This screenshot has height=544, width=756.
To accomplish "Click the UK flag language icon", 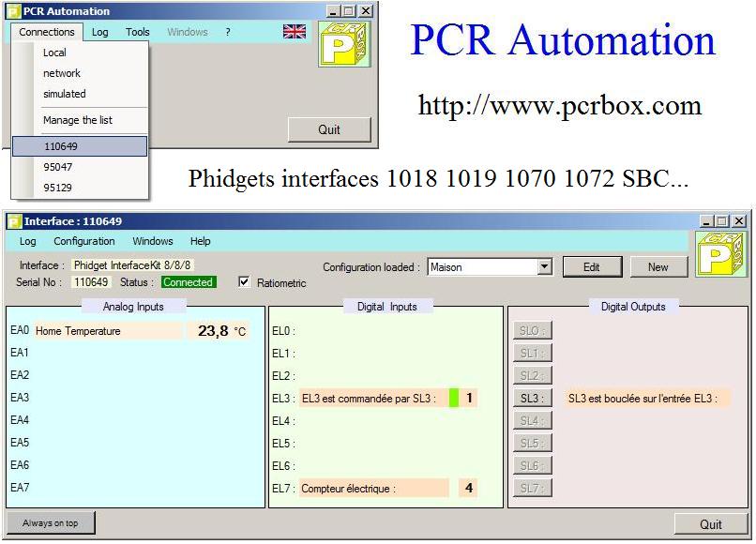I will click(295, 31).
